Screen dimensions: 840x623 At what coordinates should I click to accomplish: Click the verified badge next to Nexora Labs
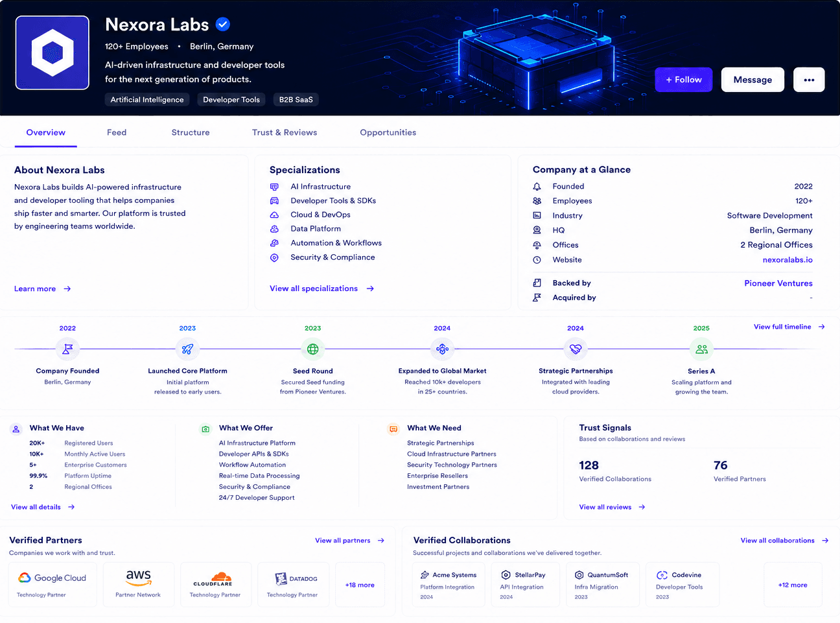coord(223,25)
